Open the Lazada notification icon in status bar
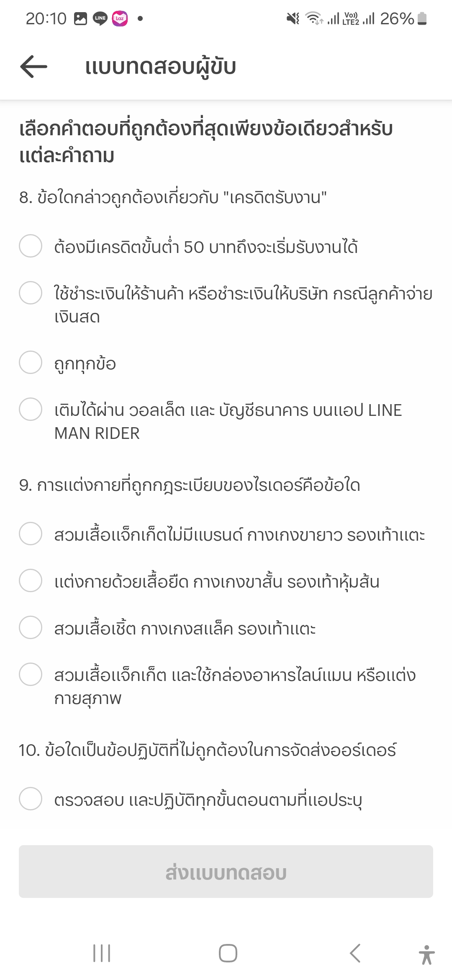The width and height of the screenshot is (452, 980). click(x=120, y=18)
